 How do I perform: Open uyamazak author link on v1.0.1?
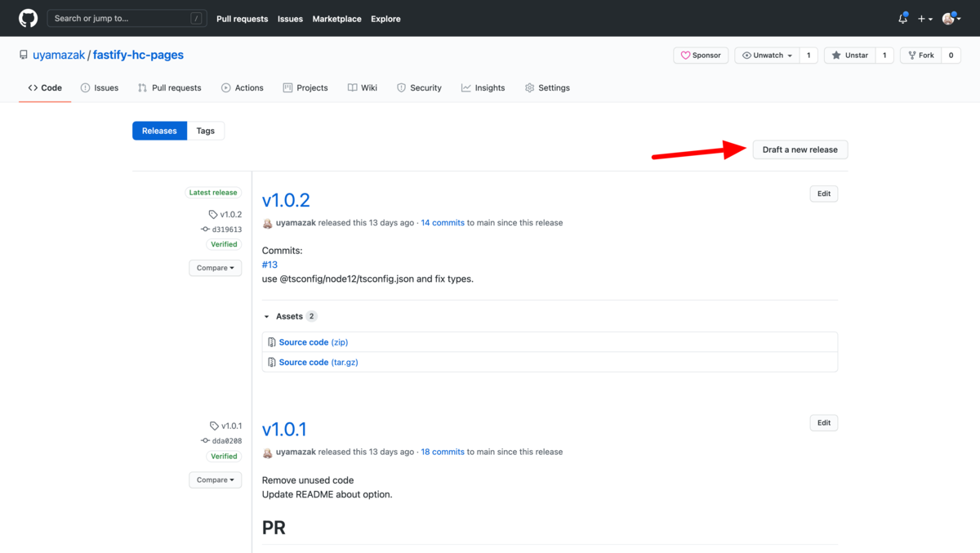(x=296, y=452)
